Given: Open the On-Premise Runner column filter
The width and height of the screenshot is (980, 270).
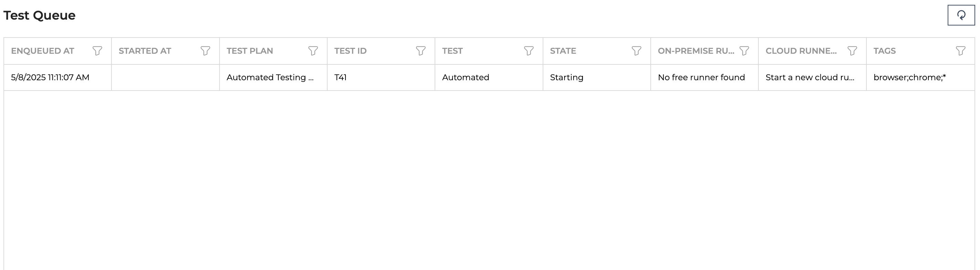Looking at the screenshot, I should [x=744, y=51].
